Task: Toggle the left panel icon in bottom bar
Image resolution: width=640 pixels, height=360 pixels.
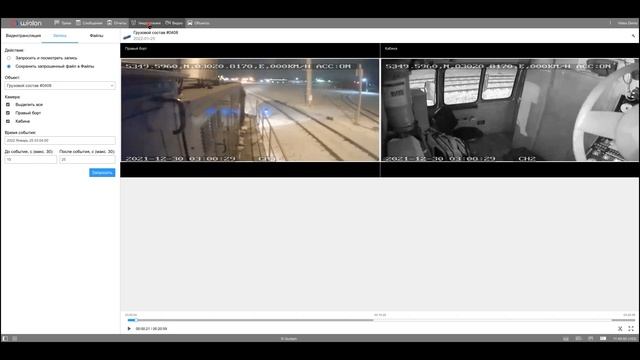Action: point(5,338)
